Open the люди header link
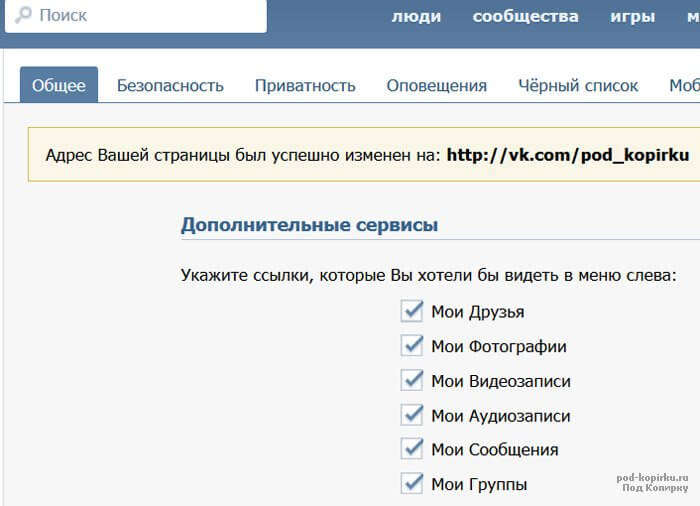Image resolution: width=700 pixels, height=506 pixels. click(416, 17)
